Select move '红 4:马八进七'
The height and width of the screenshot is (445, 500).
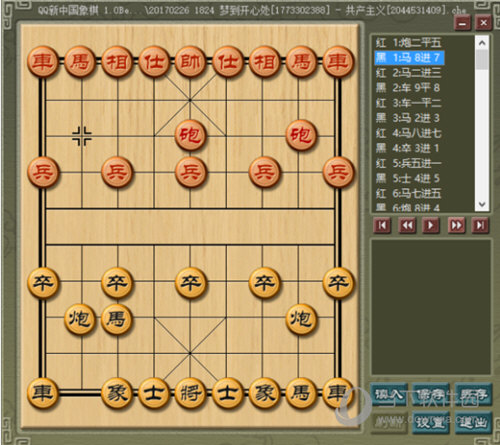409,133
